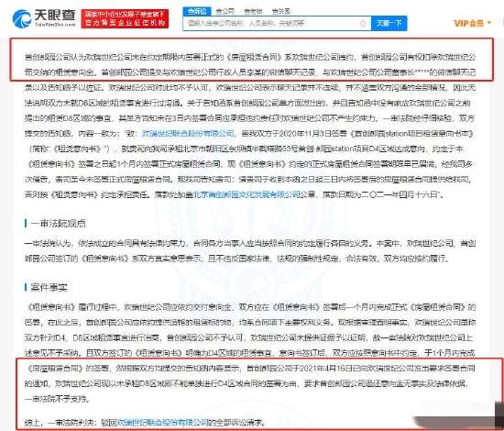The height and width of the screenshot is (431, 504).
Task: Switch to the 查关系 tab
Action: coord(281,12)
